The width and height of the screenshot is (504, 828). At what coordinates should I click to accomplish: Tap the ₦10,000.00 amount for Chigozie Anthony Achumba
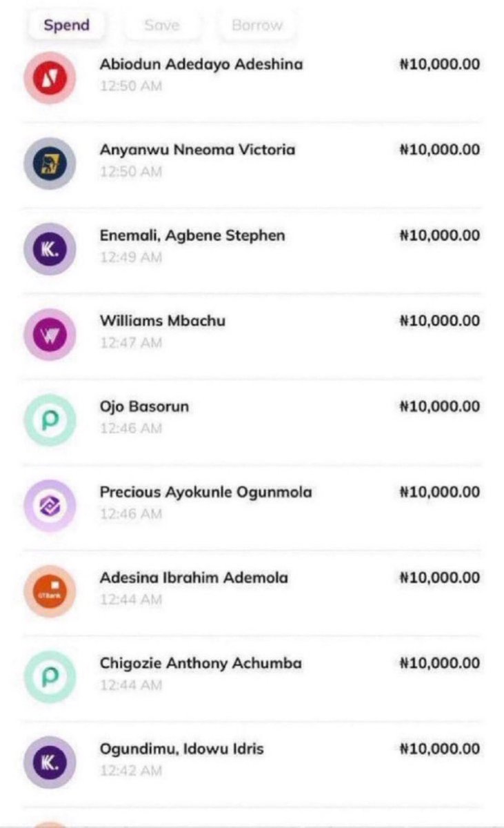click(439, 663)
